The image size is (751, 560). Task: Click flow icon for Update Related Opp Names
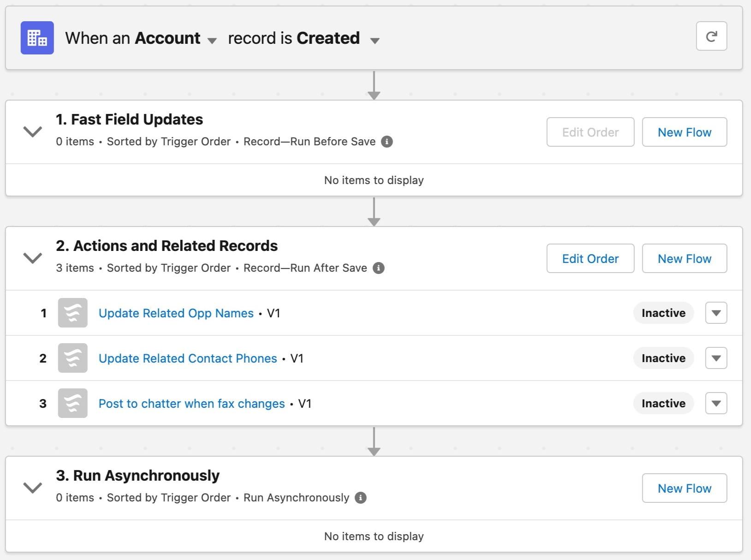[x=73, y=313]
